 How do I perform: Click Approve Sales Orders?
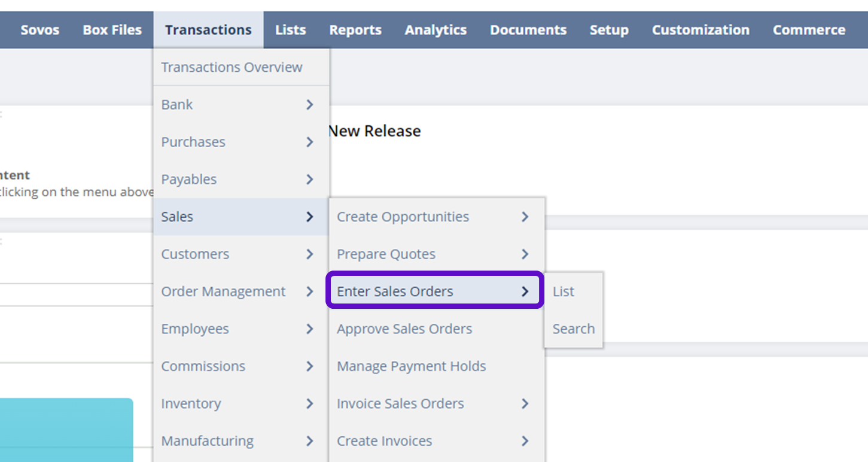pos(404,329)
